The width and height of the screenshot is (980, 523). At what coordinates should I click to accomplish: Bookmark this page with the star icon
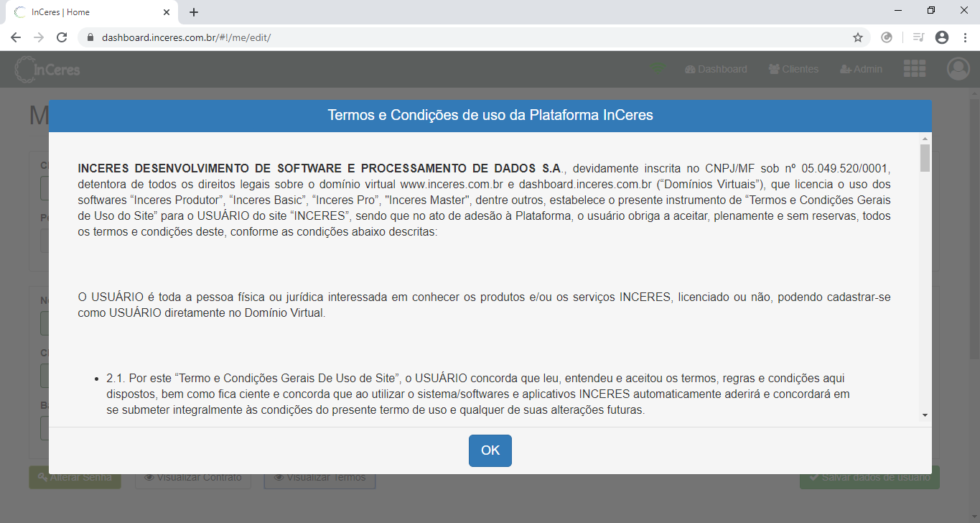point(857,37)
